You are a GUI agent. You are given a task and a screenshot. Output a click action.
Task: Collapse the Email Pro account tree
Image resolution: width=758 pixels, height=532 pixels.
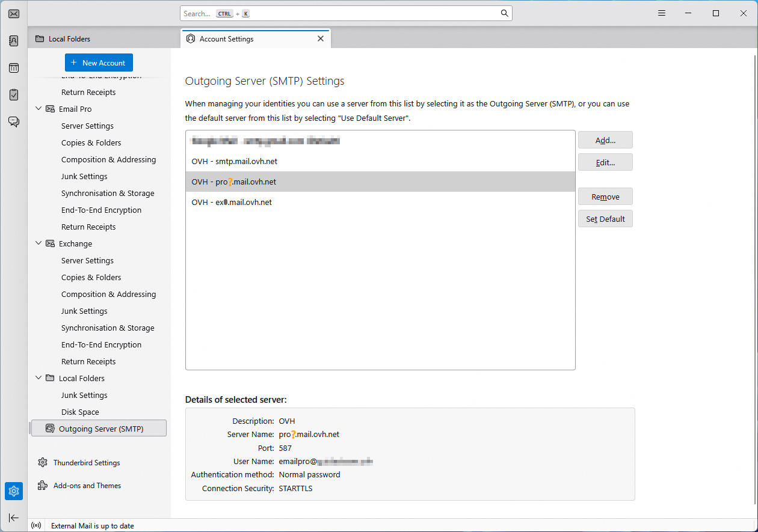[x=39, y=109]
